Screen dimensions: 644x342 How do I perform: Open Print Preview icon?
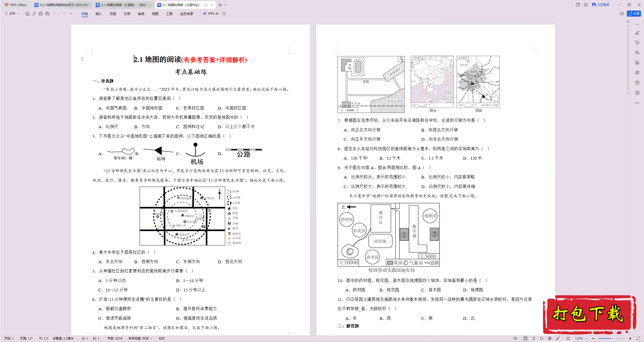click(x=47, y=14)
